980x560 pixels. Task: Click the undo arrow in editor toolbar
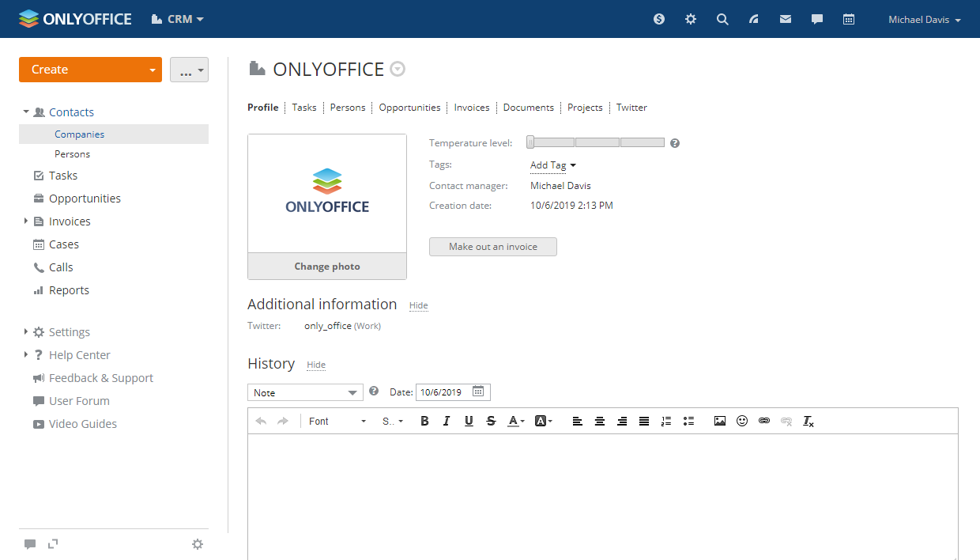(261, 422)
